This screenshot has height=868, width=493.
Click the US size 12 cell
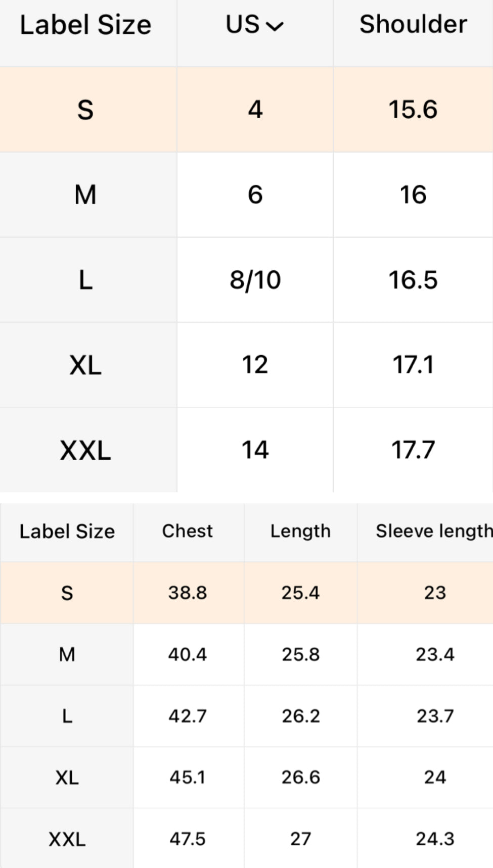(255, 365)
